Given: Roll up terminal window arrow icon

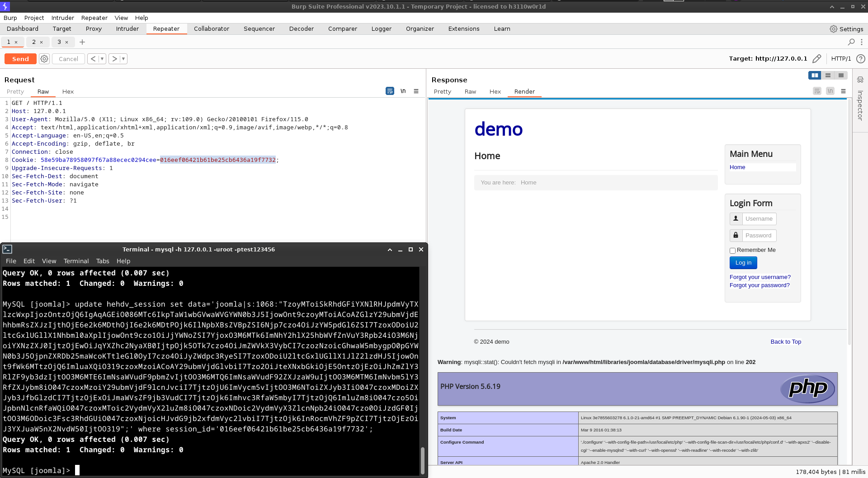Looking at the screenshot, I should 390,249.
